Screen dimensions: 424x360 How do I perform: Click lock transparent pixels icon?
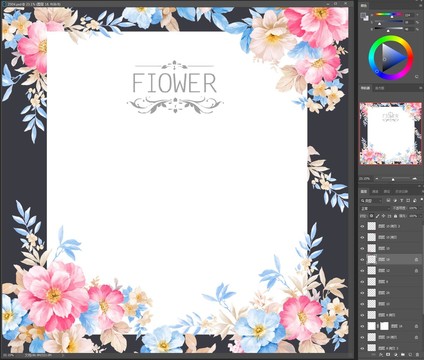pyautogui.click(x=371, y=216)
